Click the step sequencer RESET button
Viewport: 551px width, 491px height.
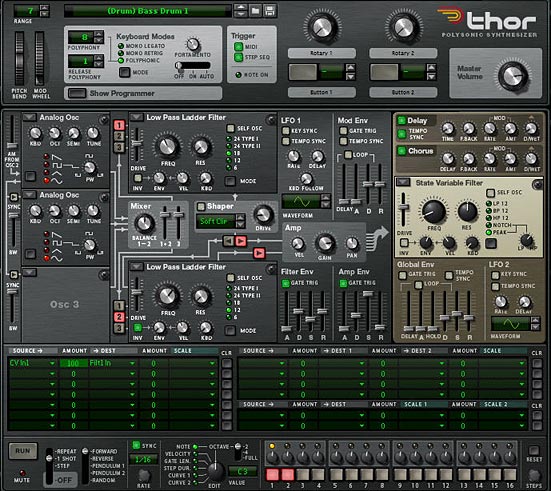tap(534, 450)
